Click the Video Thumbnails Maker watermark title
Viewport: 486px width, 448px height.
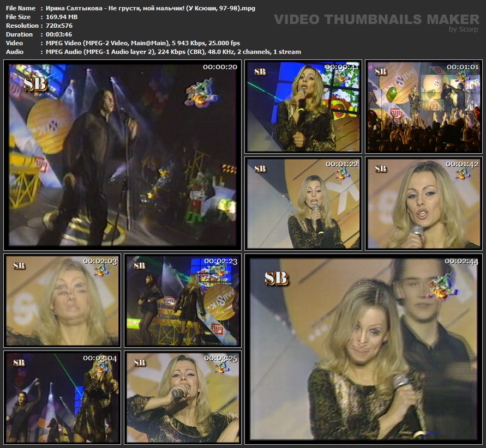point(376,19)
